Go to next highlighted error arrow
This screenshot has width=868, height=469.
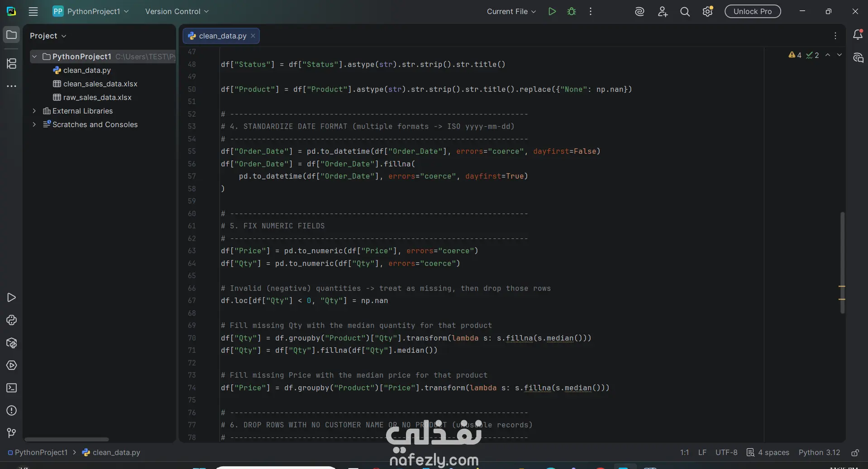click(x=839, y=55)
